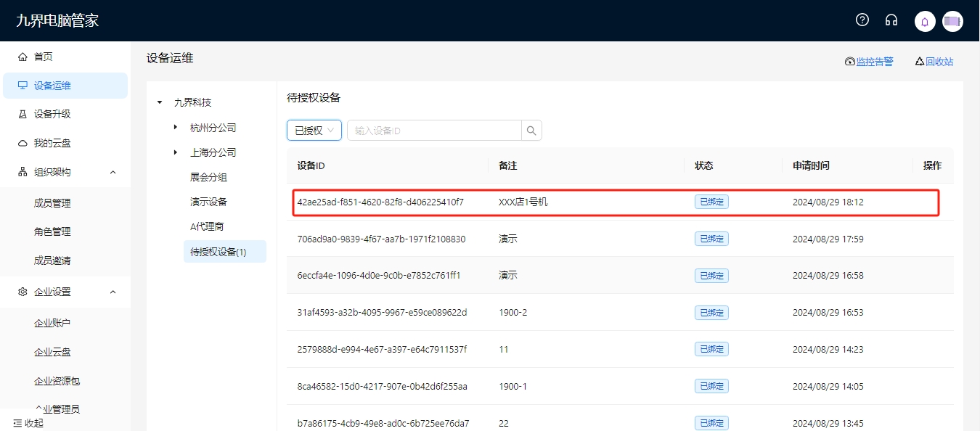This screenshot has height=431, width=980.
Task: Click the icon beside 设备升级
Action: click(x=23, y=114)
